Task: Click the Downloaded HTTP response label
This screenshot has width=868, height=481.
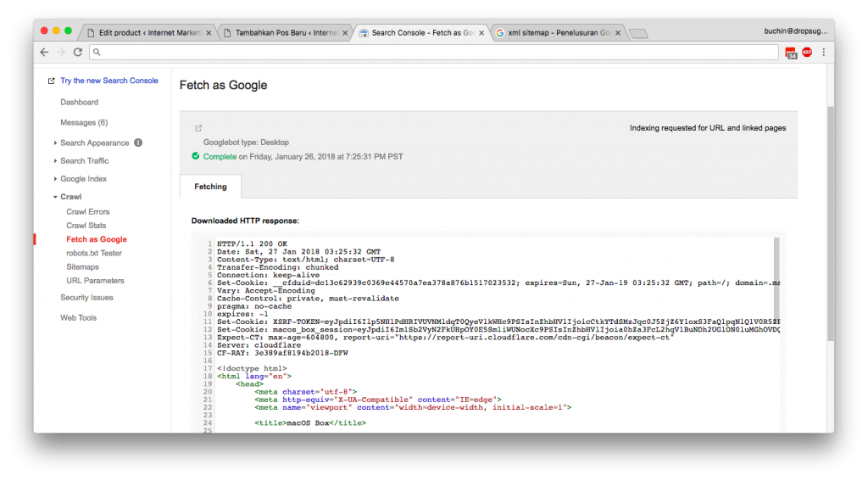Action: pos(245,221)
